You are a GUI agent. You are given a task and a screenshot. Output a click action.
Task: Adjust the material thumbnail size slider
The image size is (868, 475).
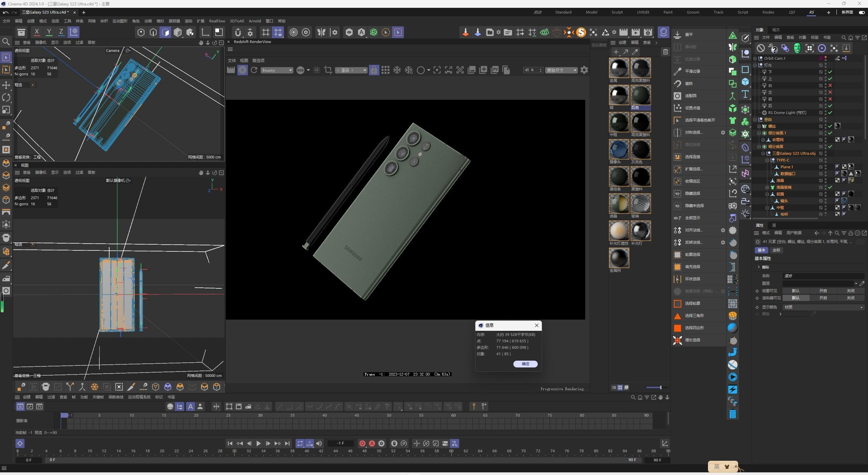660,387
